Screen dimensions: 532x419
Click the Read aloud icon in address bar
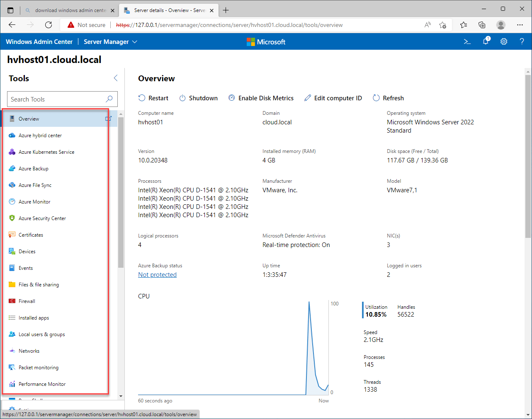(428, 25)
